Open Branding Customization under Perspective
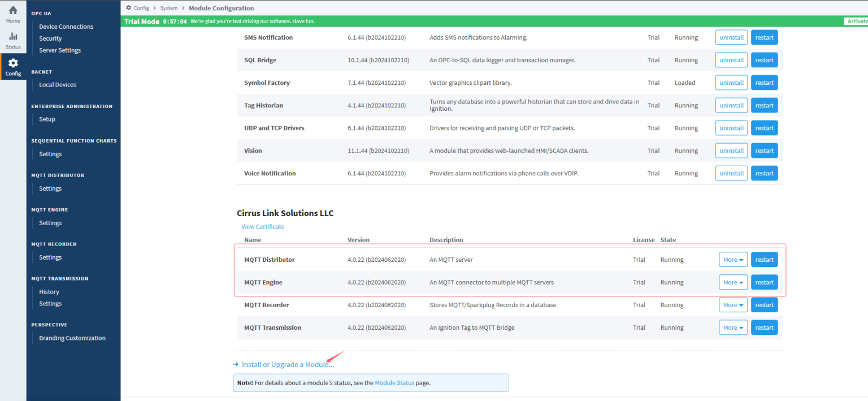The height and width of the screenshot is (401, 868). [x=72, y=338]
